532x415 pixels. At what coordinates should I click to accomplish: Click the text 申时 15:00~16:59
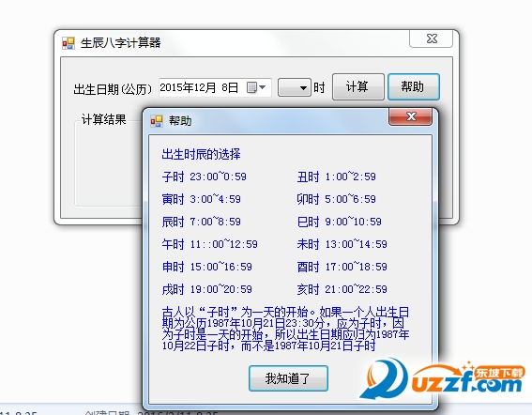[x=207, y=267]
